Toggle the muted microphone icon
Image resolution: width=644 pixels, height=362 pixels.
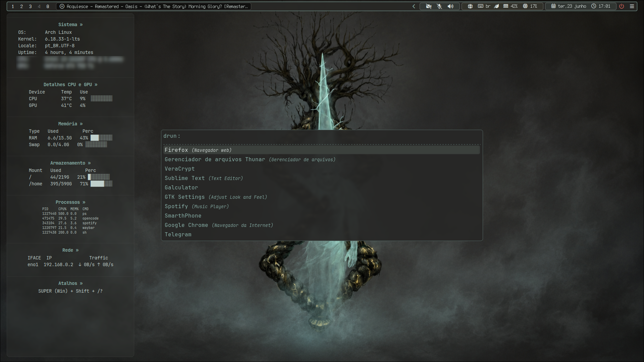(439, 6)
